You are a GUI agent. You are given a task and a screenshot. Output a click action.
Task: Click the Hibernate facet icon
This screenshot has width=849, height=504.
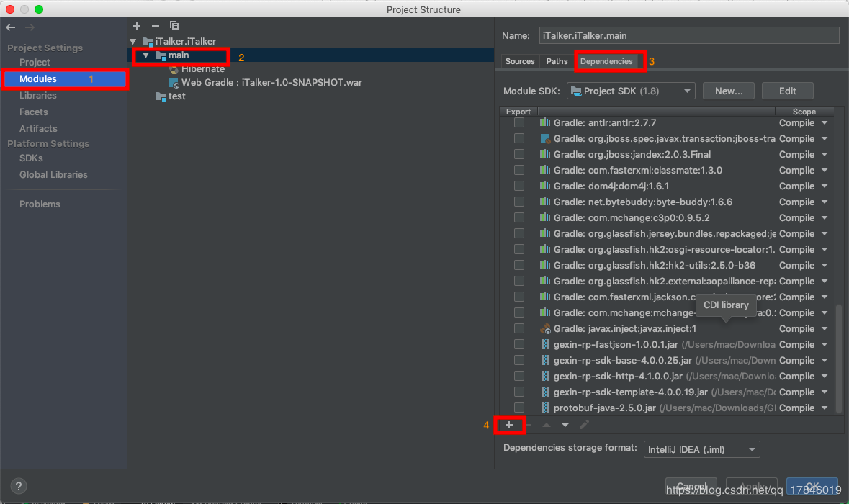(x=174, y=69)
